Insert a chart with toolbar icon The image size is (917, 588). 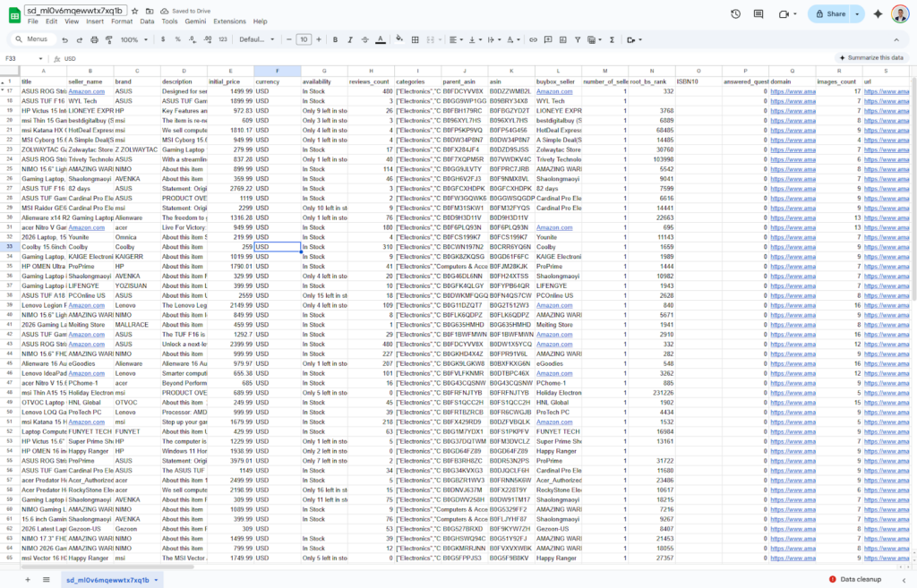tap(562, 39)
